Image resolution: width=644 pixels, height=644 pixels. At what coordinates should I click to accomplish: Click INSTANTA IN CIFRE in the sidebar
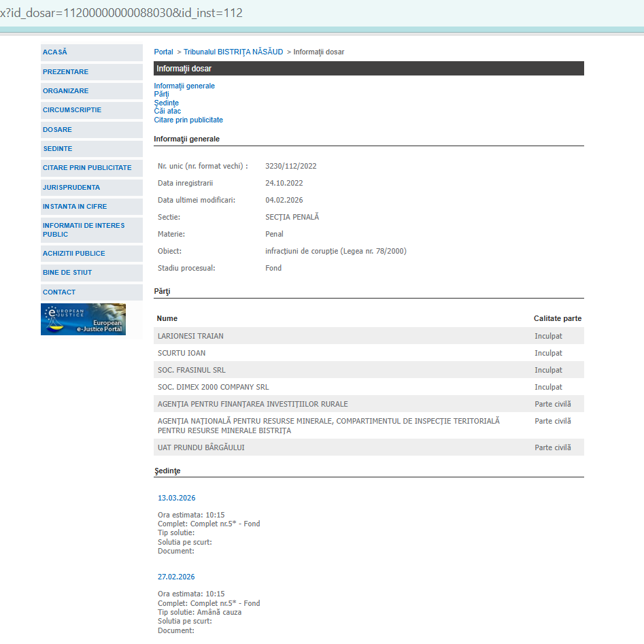point(75,207)
